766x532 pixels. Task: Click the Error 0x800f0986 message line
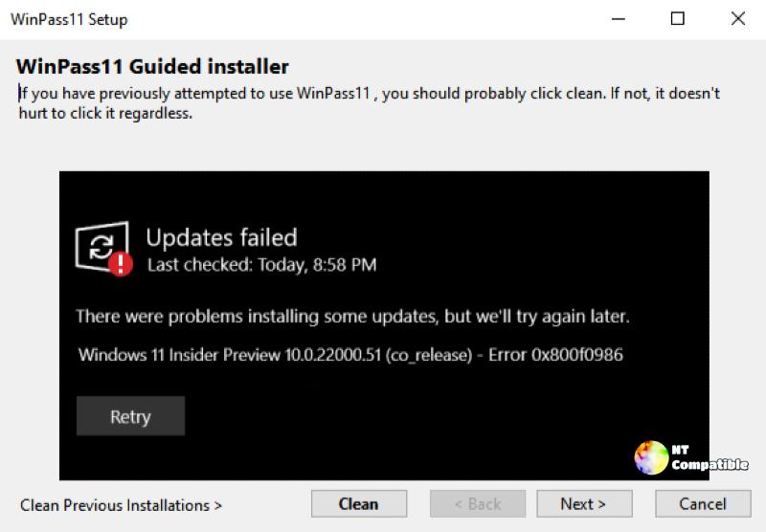tap(350, 354)
